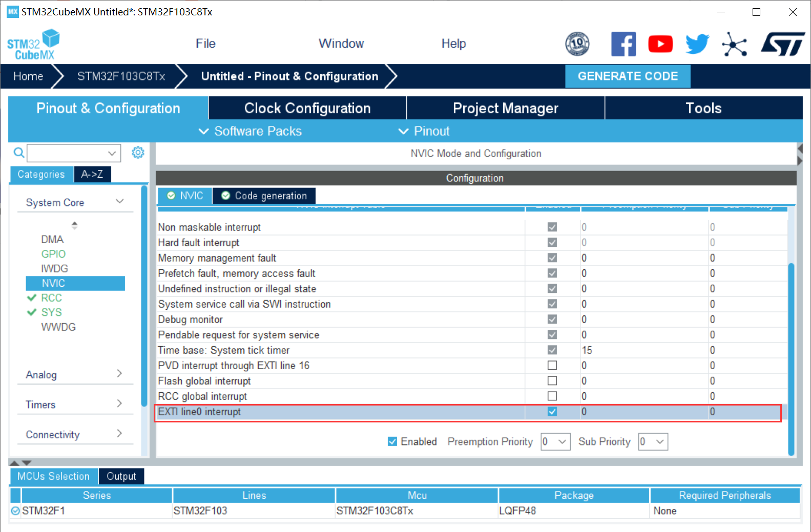Click the categories list vertical scrollbar
811x532 pixels.
[x=144, y=297]
